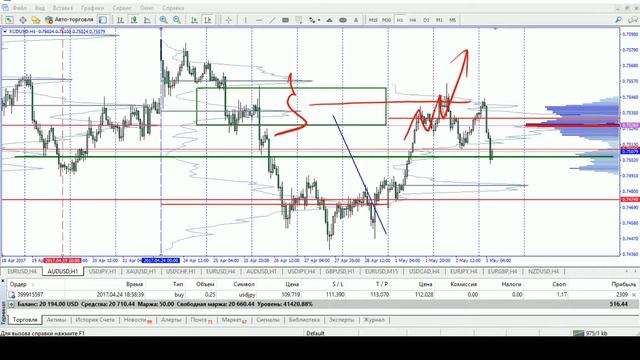The image size is (640, 360).
Task: Switch chart to candlesticks mode
Action: click(134, 20)
